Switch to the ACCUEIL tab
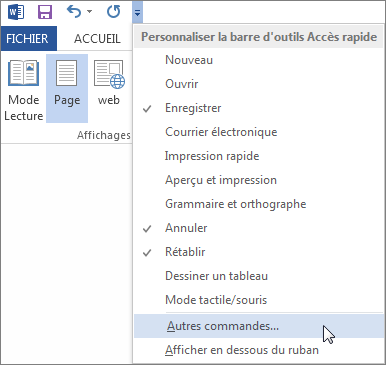 click(x=97, y=39)
